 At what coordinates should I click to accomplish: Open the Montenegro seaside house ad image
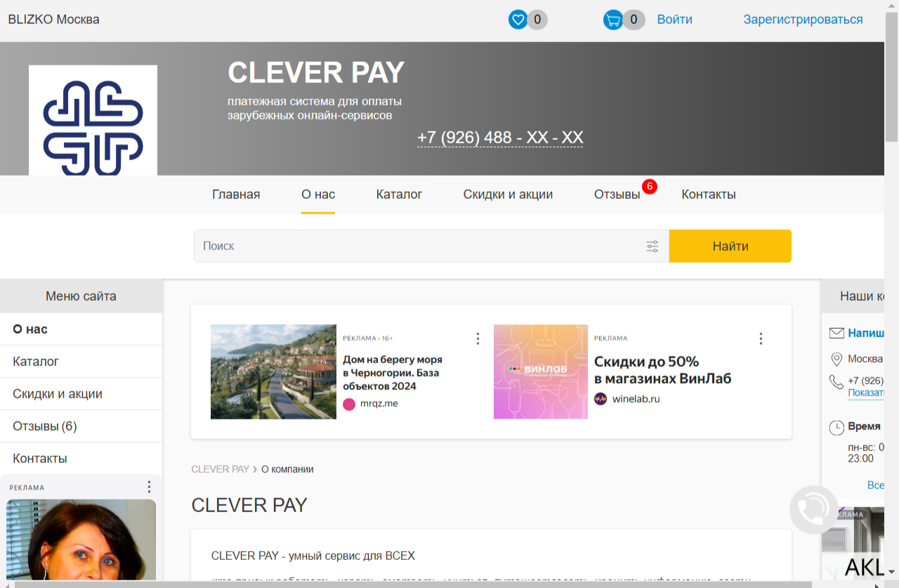click(x=273, y=372)
